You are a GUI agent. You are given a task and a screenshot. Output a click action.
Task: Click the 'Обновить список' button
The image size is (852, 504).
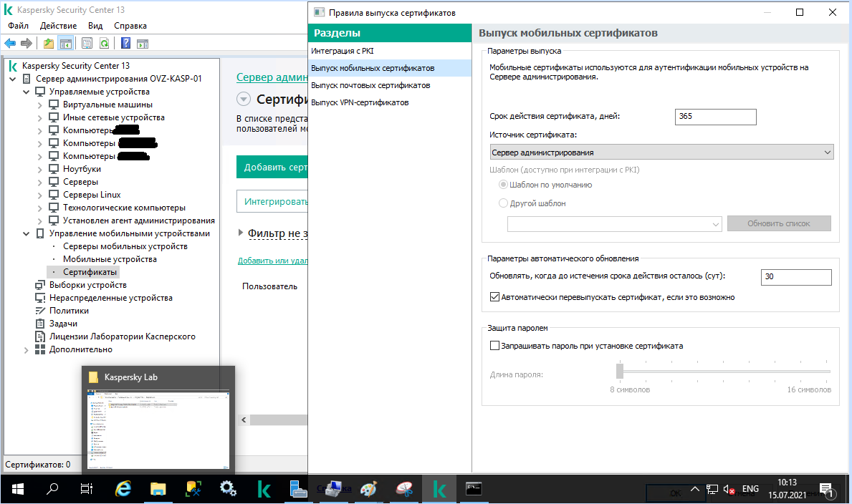779,223
